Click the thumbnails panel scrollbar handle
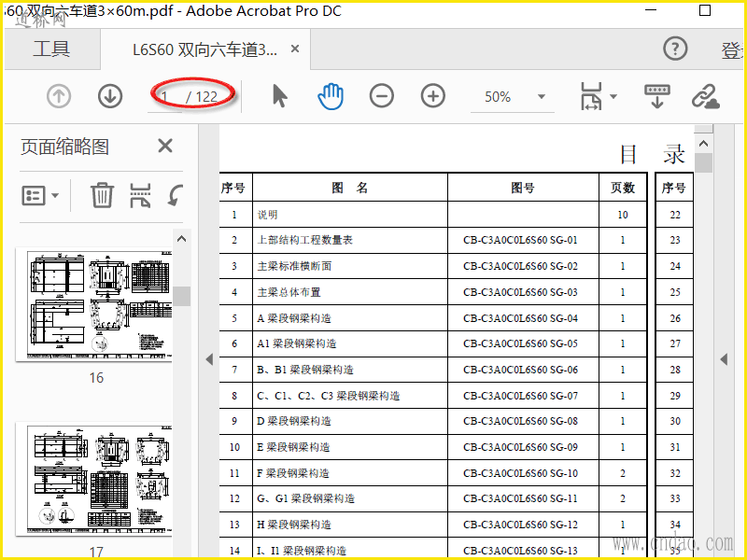Viewport: 747px width, 560px height. tap(181, 296)
